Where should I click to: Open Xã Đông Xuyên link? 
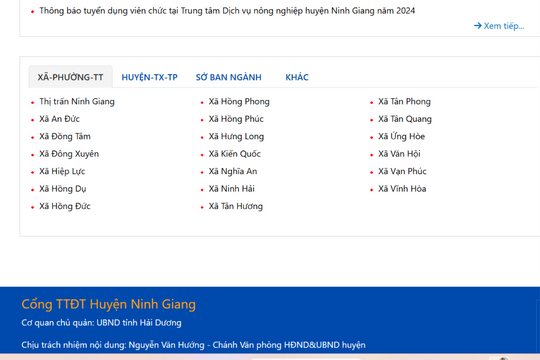[69, 154]
